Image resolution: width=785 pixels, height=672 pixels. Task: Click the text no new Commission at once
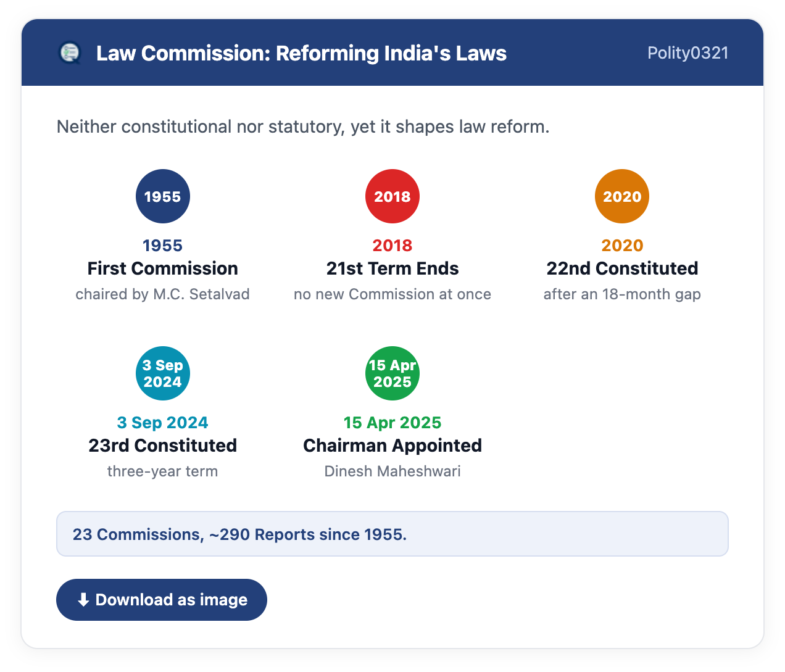coord(392,294)
